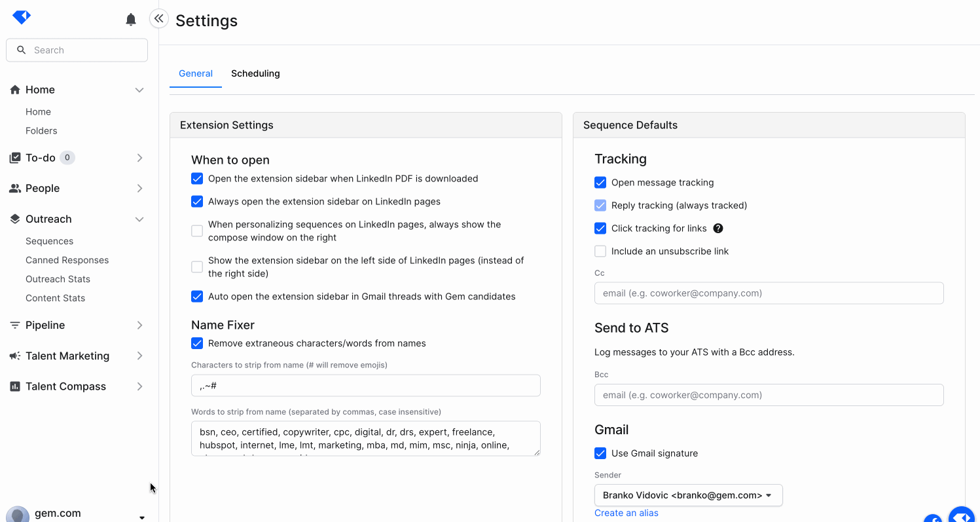Viewport: 980px width, 522px height.
Task: Expand the Pipeline section
Action: (139, 326)
